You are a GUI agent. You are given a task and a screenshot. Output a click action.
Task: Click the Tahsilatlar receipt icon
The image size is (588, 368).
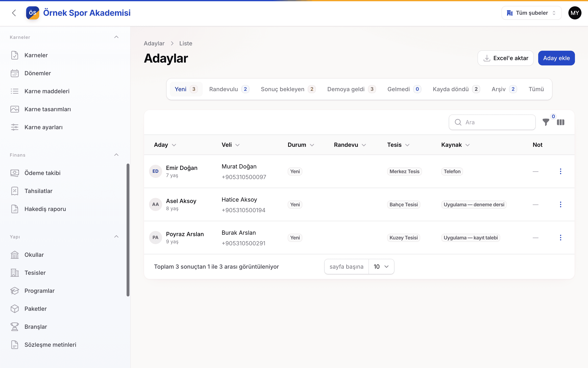point(14,191)
